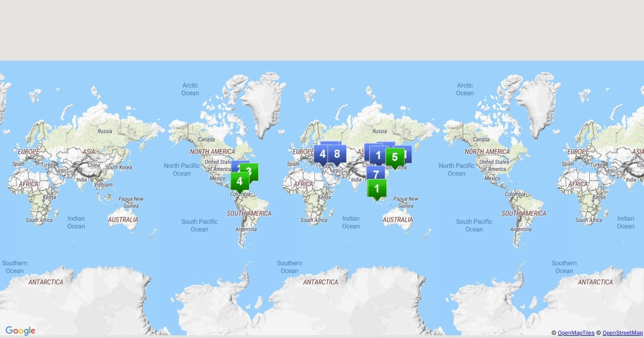Open the blue marker numbered 4 near Turkey
The width and height of the screenshot is (644, 338).
[323, 155]
